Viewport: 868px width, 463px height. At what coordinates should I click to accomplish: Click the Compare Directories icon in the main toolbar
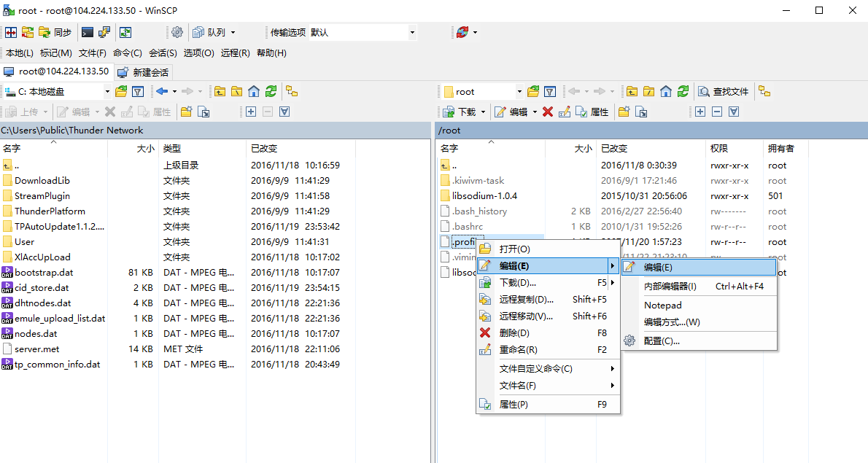click(x=11, y=33)
